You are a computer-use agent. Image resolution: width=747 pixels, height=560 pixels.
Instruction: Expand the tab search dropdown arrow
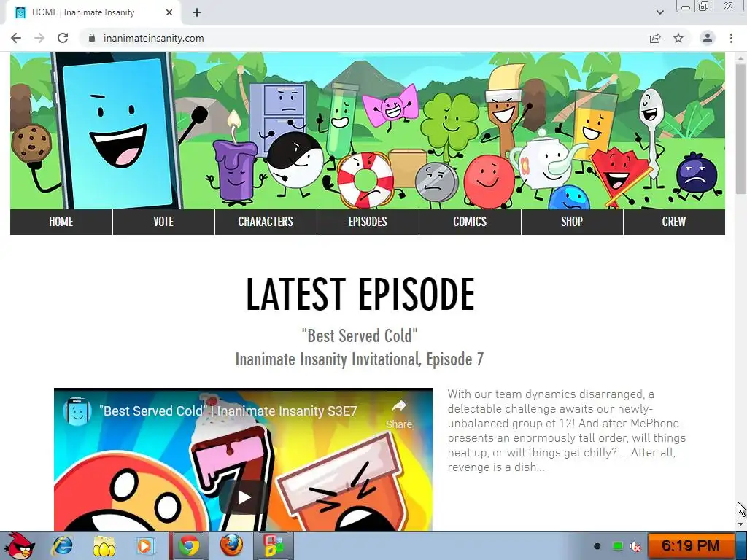point(659,12)
